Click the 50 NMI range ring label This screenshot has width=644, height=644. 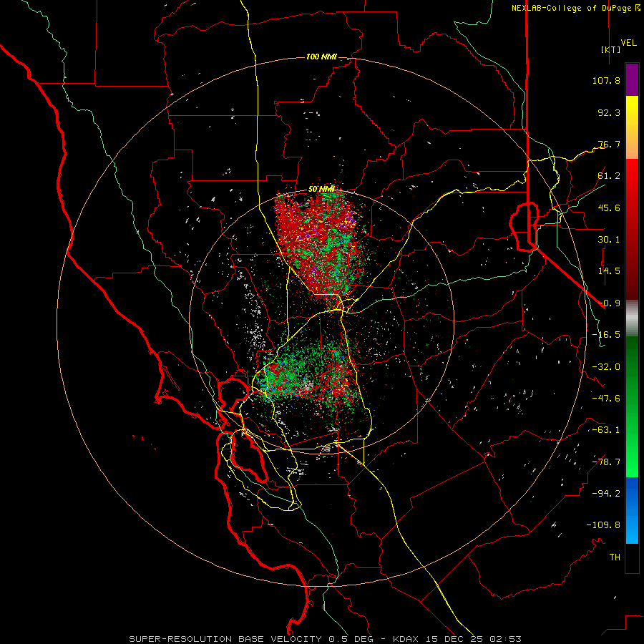pos(321,189)
